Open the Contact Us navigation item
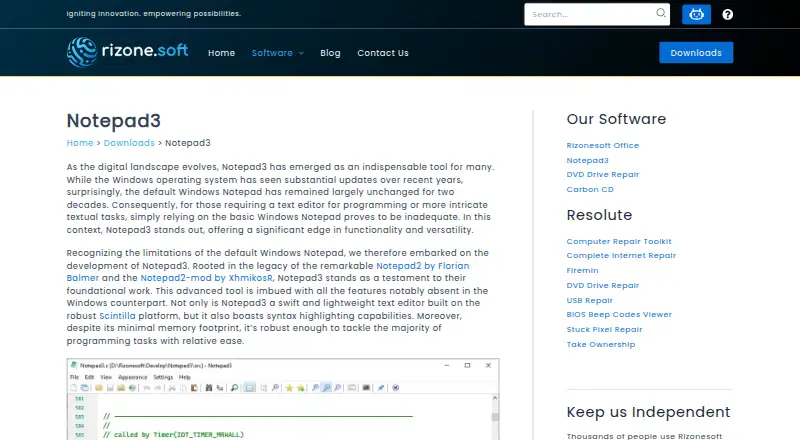The width and height of the screenshot is (800, 440). pyautogui.click(x=383, y=53)
